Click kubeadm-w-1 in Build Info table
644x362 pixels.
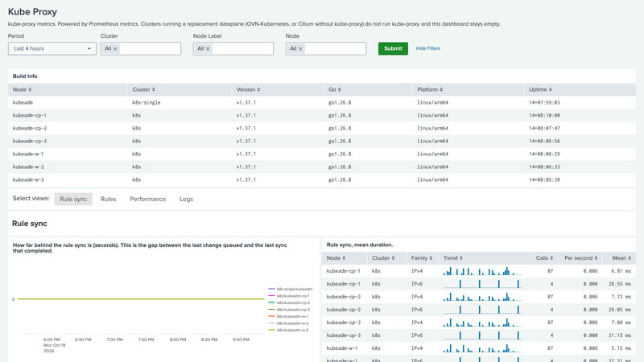28,154
